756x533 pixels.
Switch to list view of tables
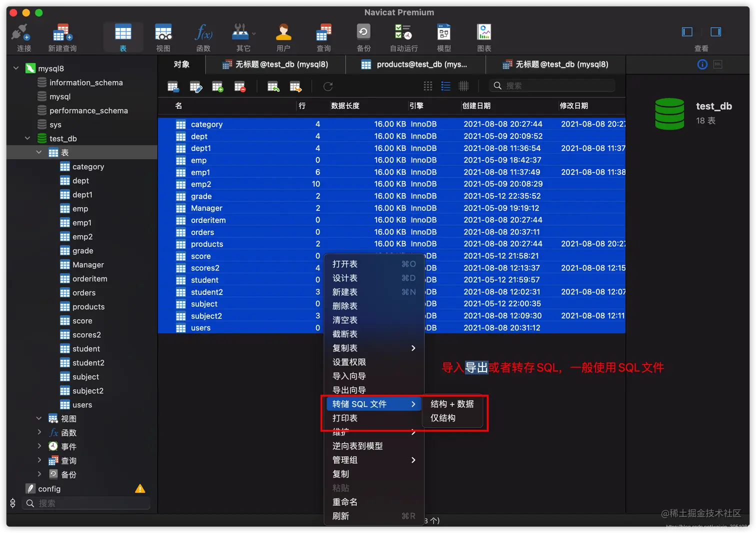(x=445, y=85)
